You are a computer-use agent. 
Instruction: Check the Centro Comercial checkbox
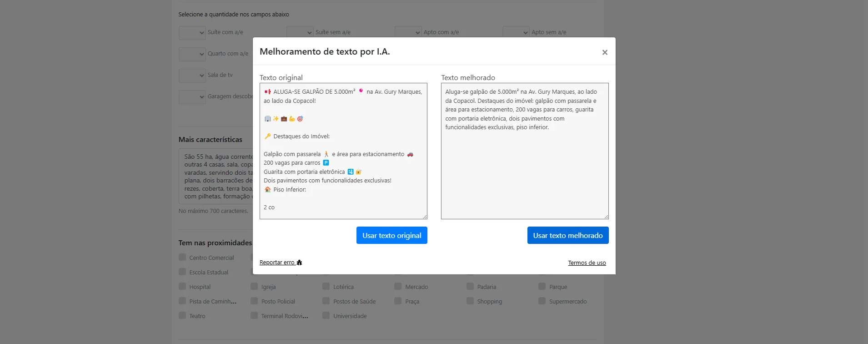(182, 258)
